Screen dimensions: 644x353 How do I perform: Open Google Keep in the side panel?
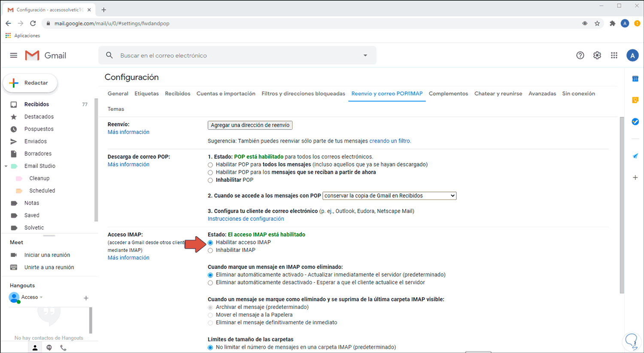(x=635, y=100)
